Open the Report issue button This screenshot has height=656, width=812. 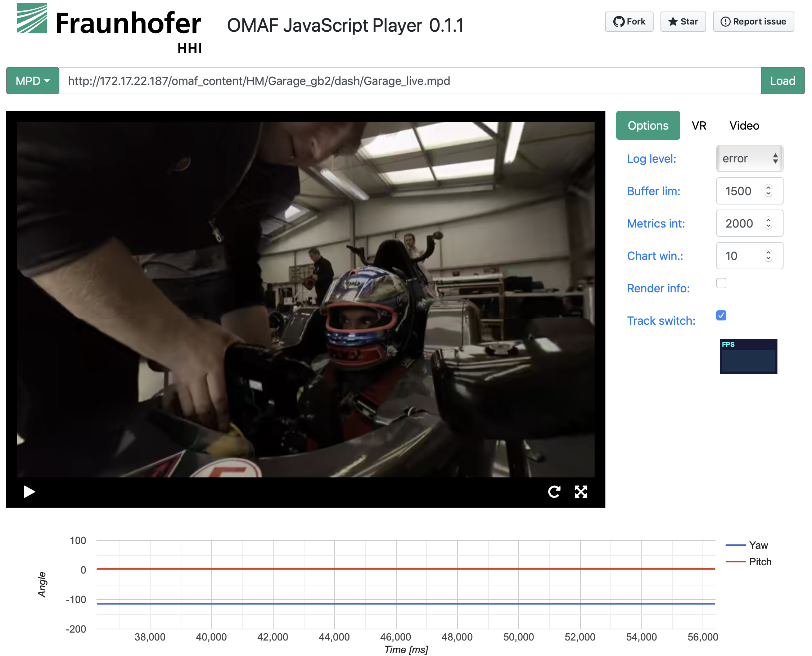(x=753, y=22)
